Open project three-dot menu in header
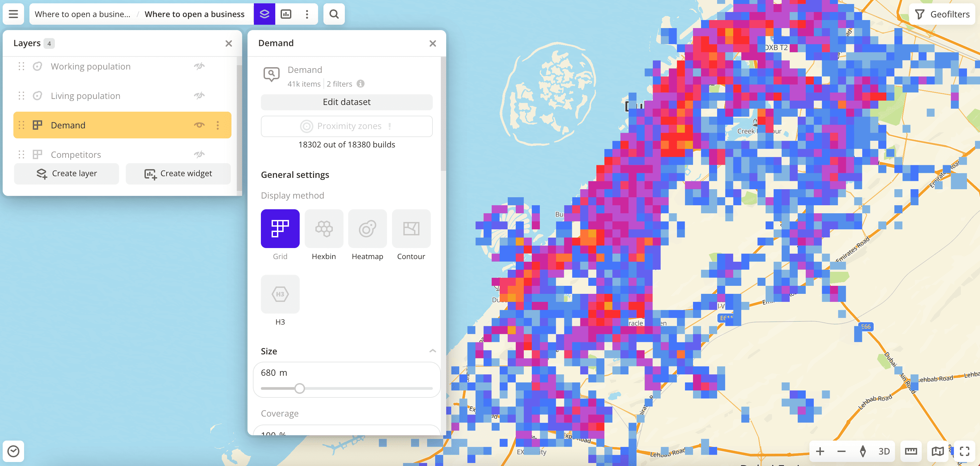 pyautogui.click(x=307, y=14)
